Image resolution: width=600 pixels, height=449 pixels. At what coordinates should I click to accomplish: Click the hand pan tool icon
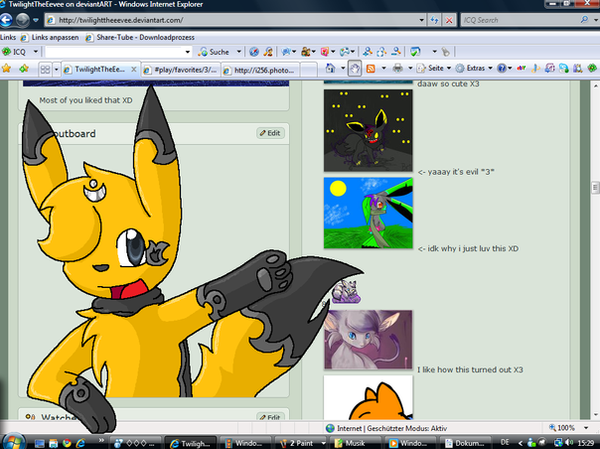[355, 69]
